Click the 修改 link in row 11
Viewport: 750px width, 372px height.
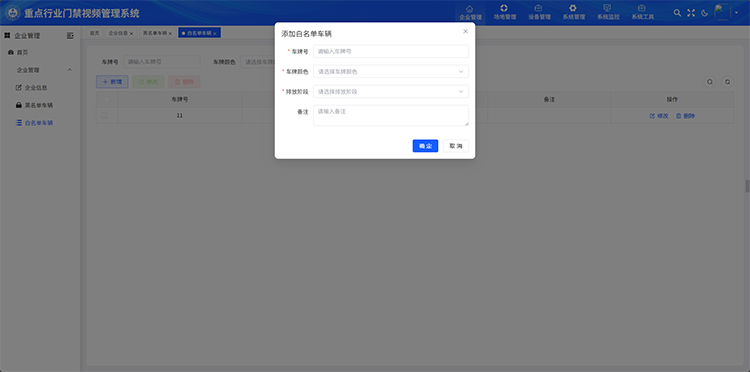tap(659, 116)
